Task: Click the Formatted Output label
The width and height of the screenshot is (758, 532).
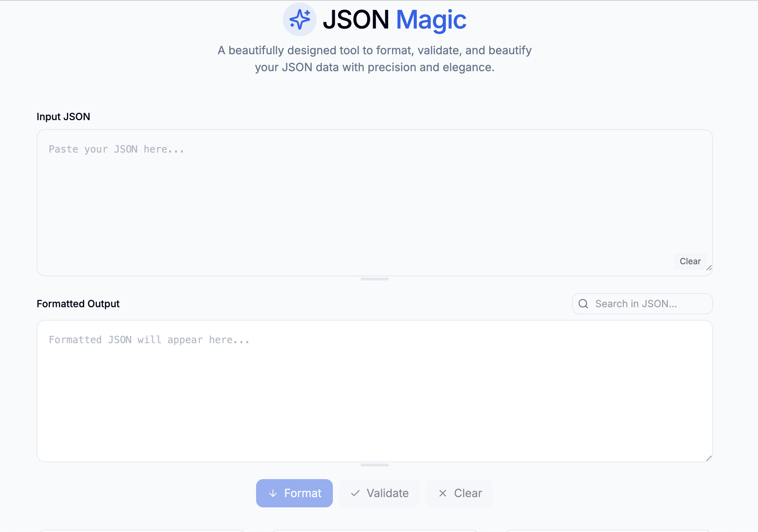Action: (x=78, y=304)
